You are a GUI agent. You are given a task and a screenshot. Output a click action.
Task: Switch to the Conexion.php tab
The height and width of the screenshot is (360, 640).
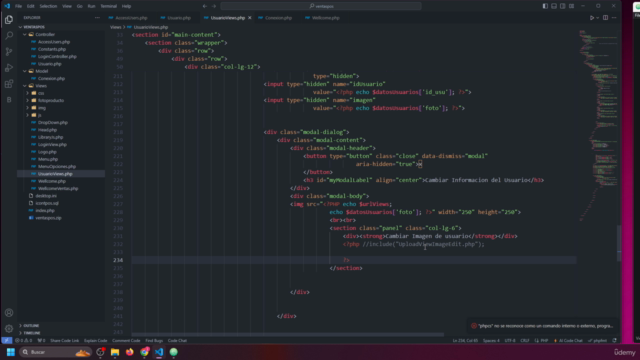275,18
